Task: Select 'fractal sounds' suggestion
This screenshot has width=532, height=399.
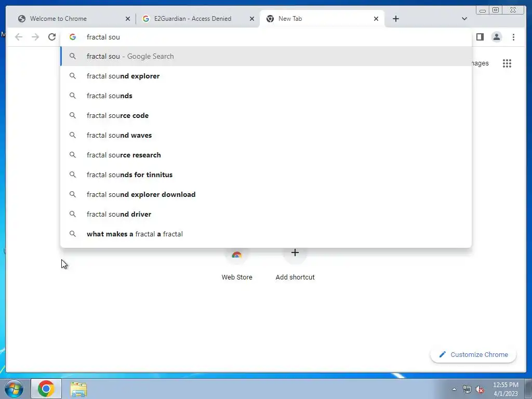Action: pyautogui.click(x=266, y=96)
